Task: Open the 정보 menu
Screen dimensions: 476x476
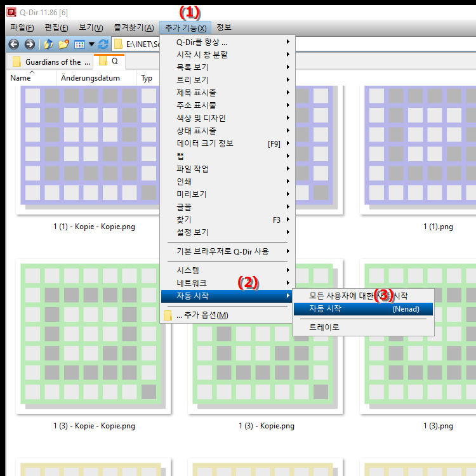Action: [224, 28]
